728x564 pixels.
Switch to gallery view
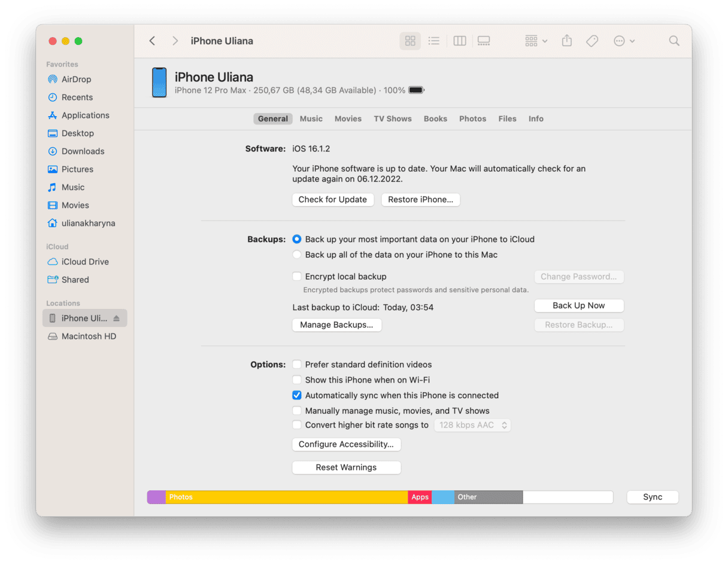pos(484,41)
